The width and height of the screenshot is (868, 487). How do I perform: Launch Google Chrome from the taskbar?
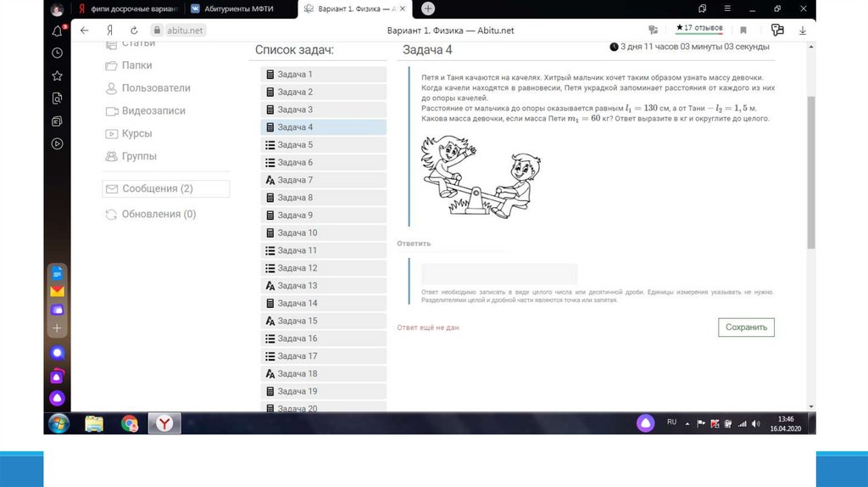tap(130, 423)
